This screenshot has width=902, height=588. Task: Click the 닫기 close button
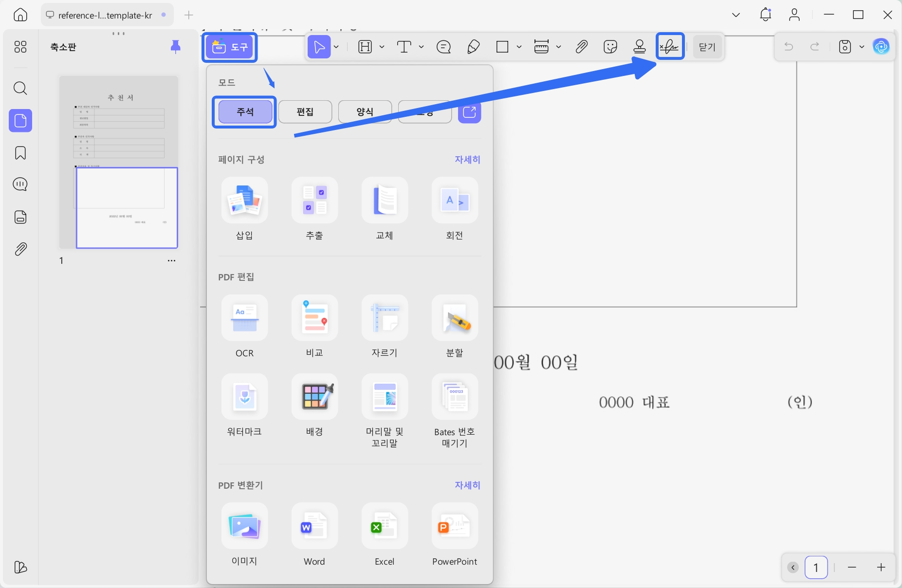click(707, 47)
